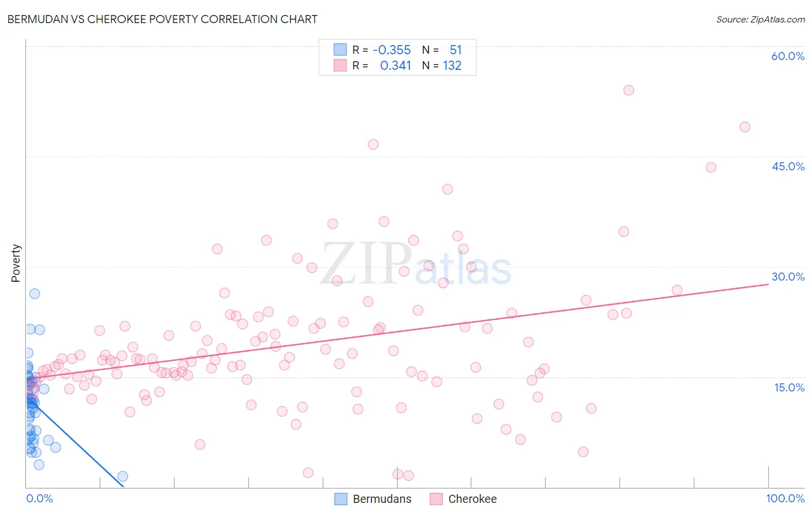Click the blue Bermudans legend swatch at bottom
This screenshot has width=812, height=515.
(341, 499)
